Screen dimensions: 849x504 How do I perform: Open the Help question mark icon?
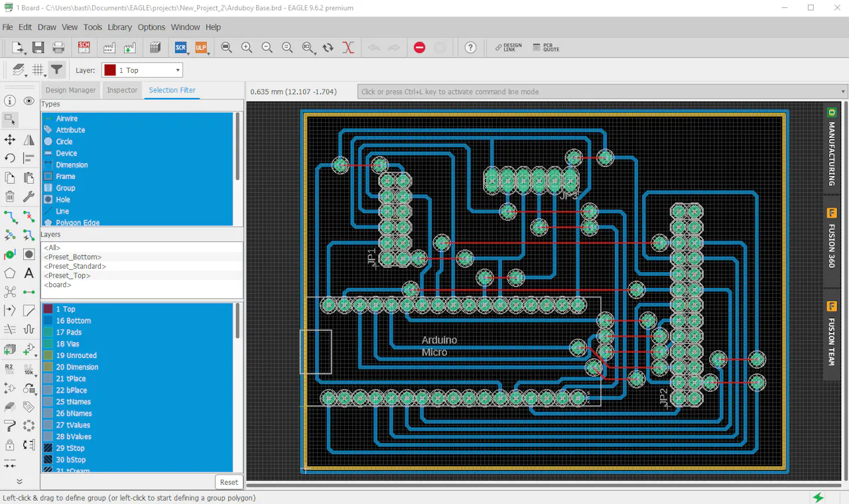(x=470, y=48)
